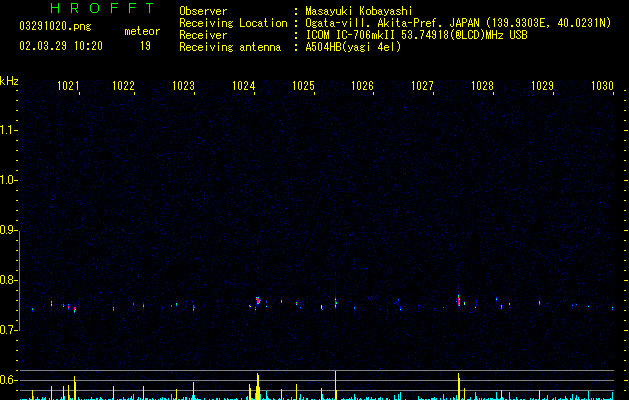The width and height of the screenshot is (629, 400).
Task: Click the timestamp 02.03.29 10:20
Action: click(x=61, y=46)
